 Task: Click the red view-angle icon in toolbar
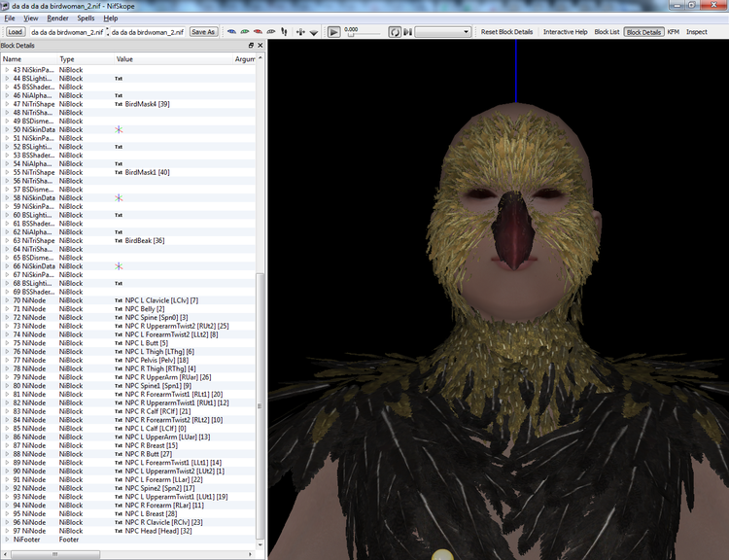258,32
